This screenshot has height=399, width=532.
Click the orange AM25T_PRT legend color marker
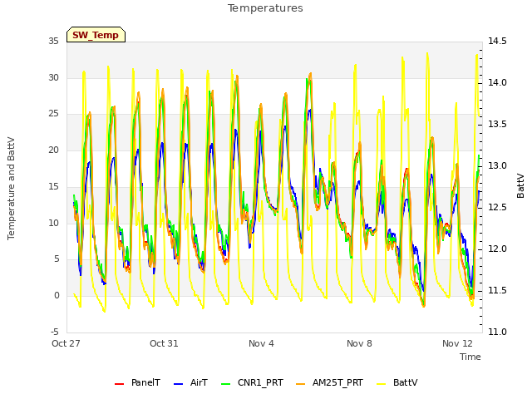(301, 384)
